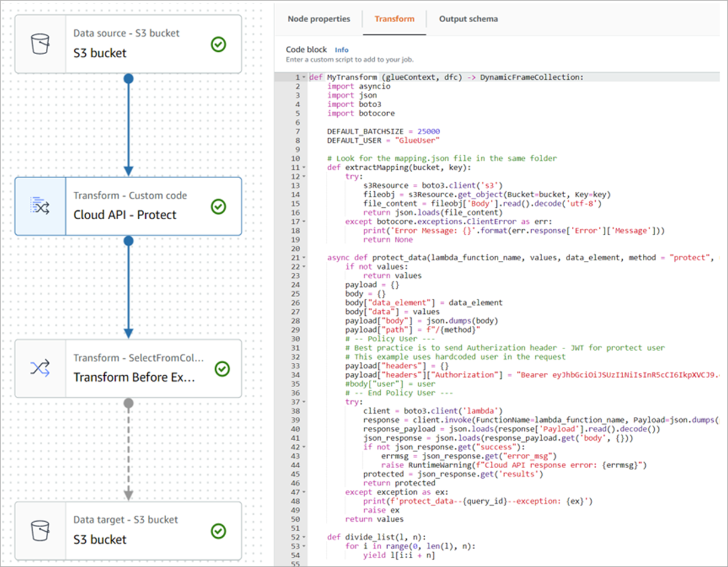Image resolution: width=728 pixels, height=567 pixels.
Task: Click the bucket icon on the Data target node
Action: click(40, 531)
